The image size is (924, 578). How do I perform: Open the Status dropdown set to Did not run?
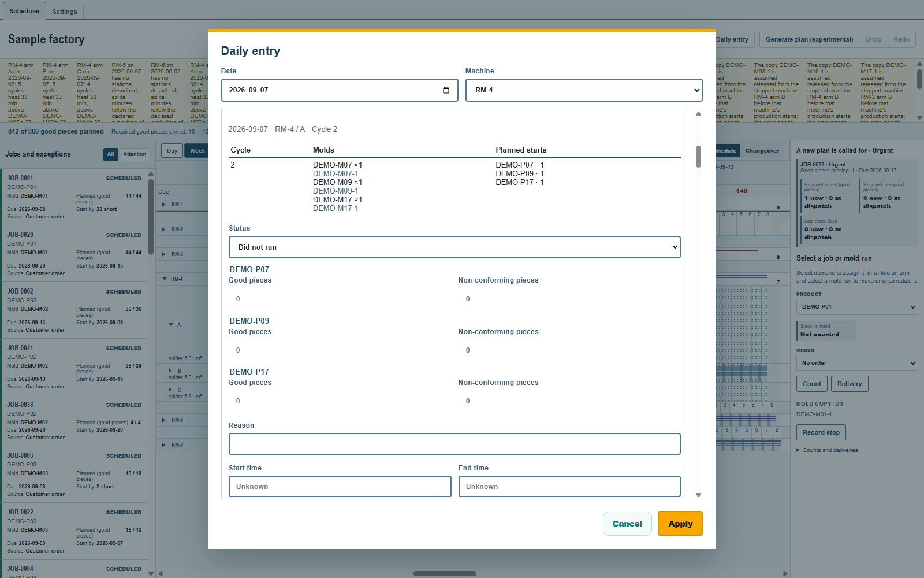tap(454, 247)
